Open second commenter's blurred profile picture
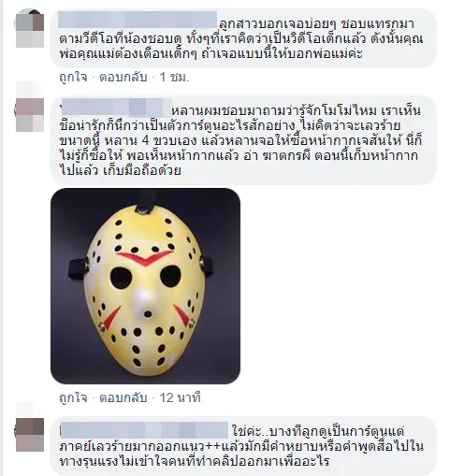 pyautogui.click(x=30, y=114)
